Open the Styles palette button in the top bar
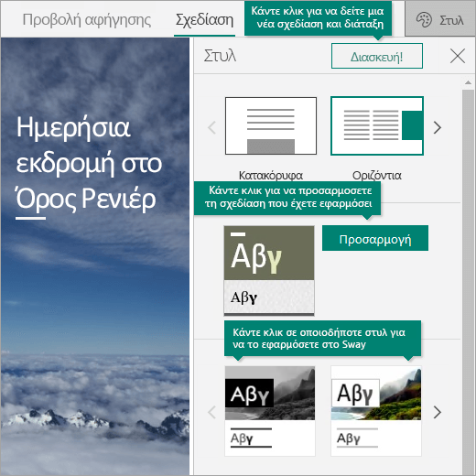 pyautogui.click(x=439, y=19)
